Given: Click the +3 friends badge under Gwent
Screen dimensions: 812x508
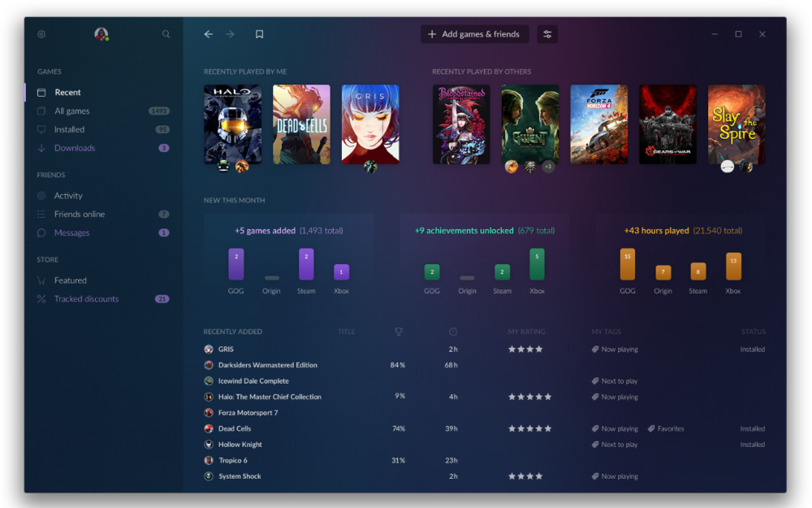Looking at the screenshot, I should 548,167.
